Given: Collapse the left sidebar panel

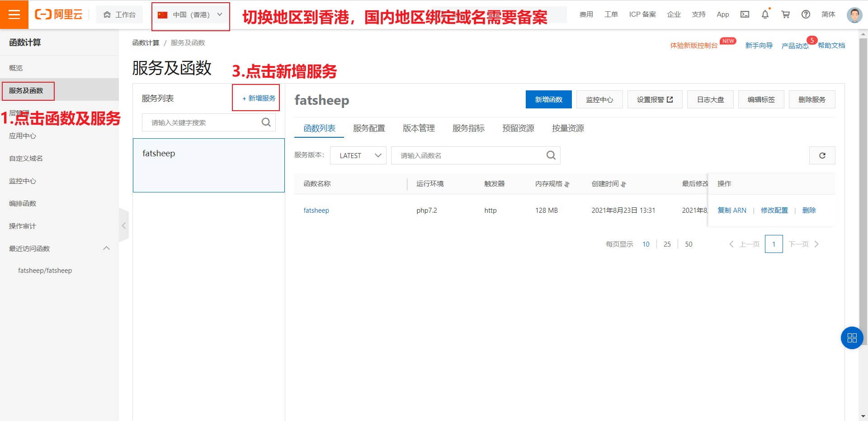Looking at the screenshot, I should pos(124,225).
